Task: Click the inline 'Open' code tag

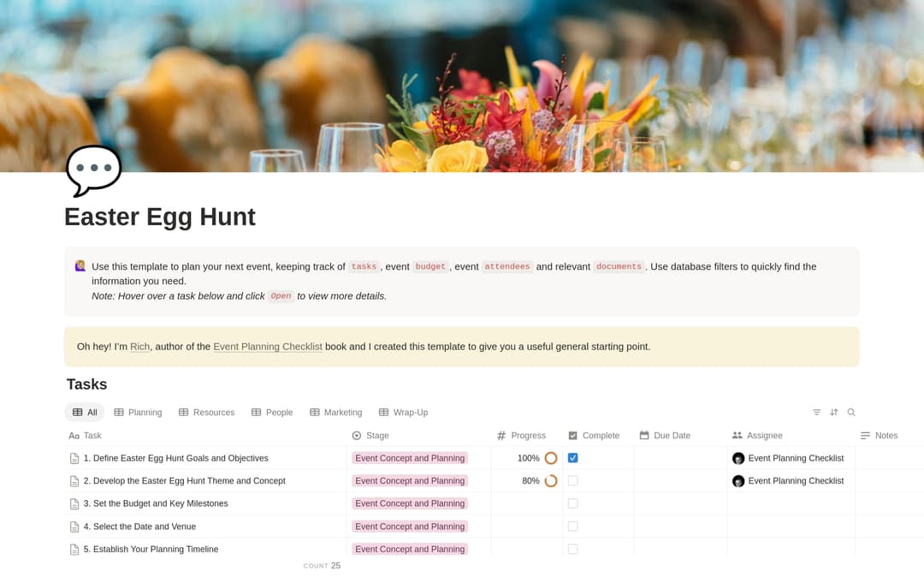Action: (x=281, y=296)
